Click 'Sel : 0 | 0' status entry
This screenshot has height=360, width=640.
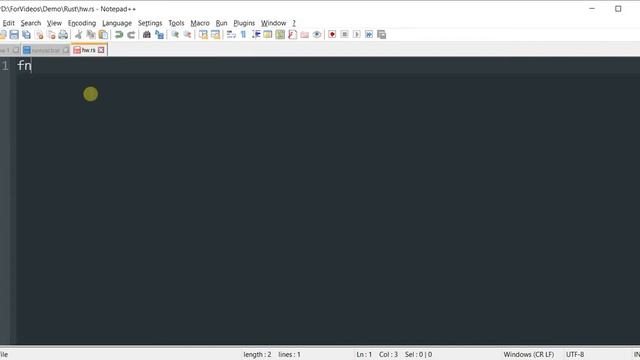coord(418,355)
